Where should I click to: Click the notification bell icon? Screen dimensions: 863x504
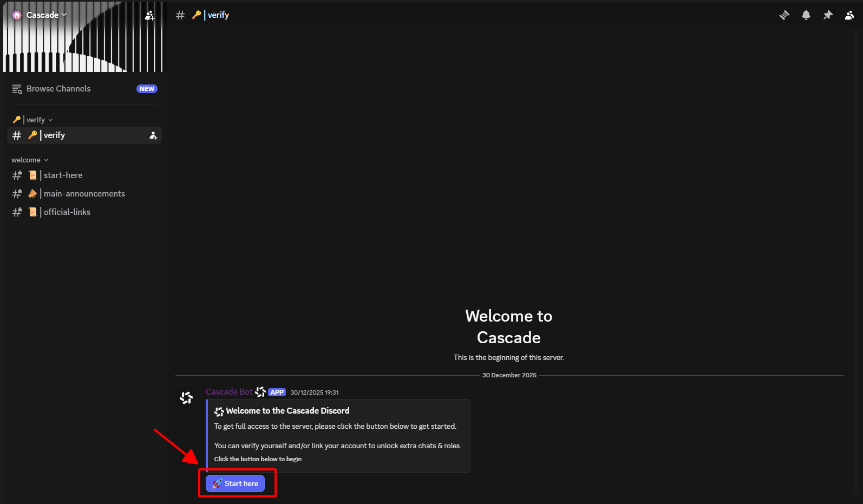pos(806,15)
